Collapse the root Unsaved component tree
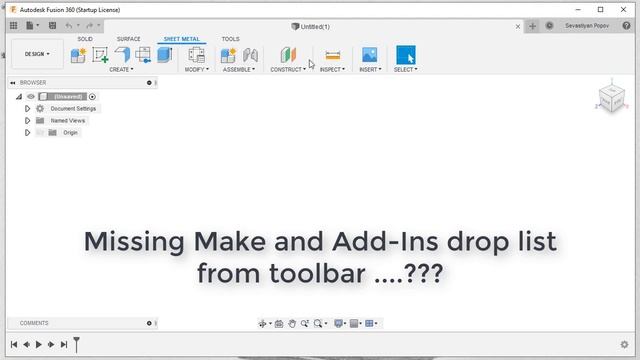 pos(19,97)
